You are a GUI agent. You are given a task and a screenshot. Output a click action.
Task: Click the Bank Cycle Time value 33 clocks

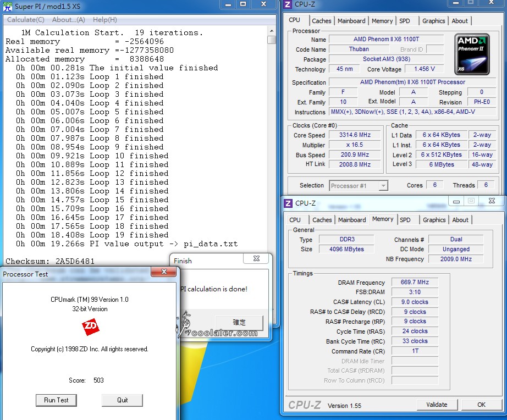coord(415,341)
